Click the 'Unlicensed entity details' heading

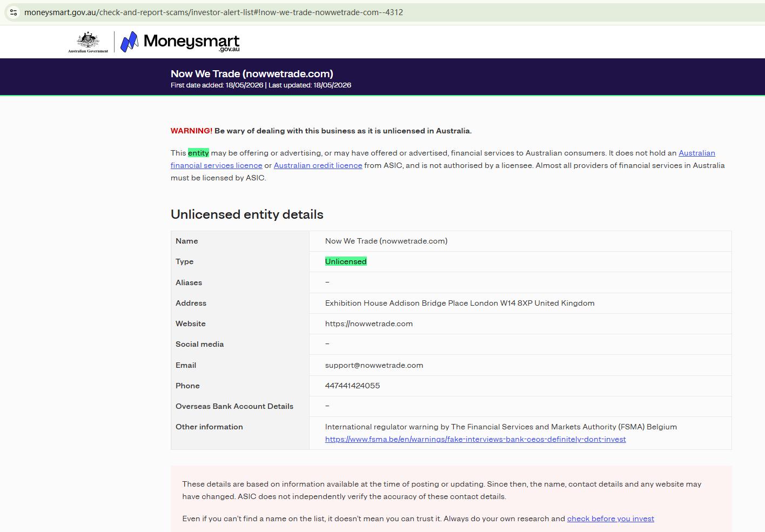tap(247, 214)
